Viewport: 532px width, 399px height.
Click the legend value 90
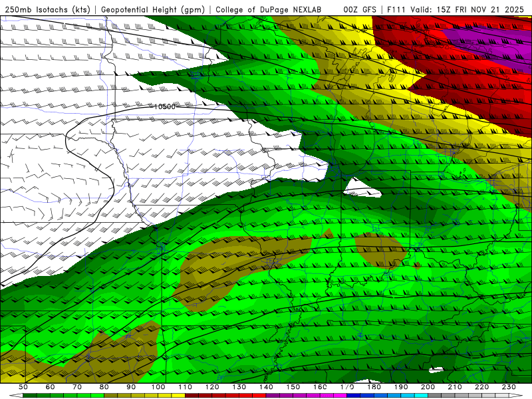[131, 387]
